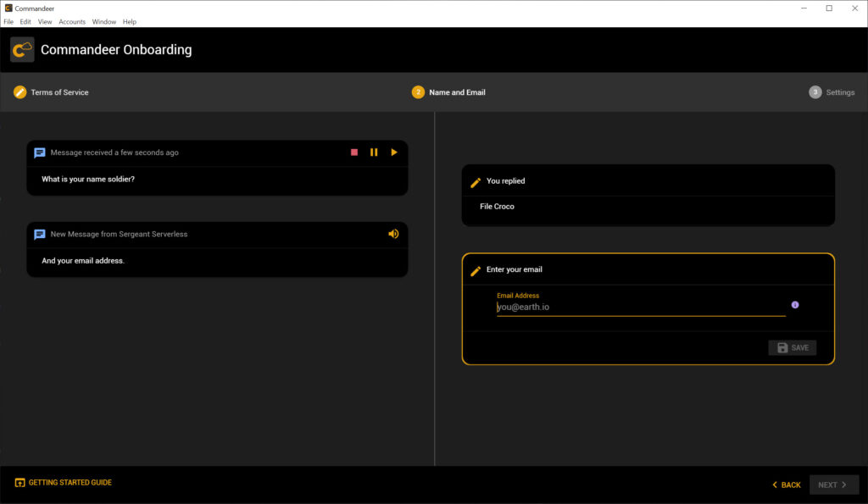
Task: Click the File Croco reply text
Action: pyautogui.click(x=497, y=207)
